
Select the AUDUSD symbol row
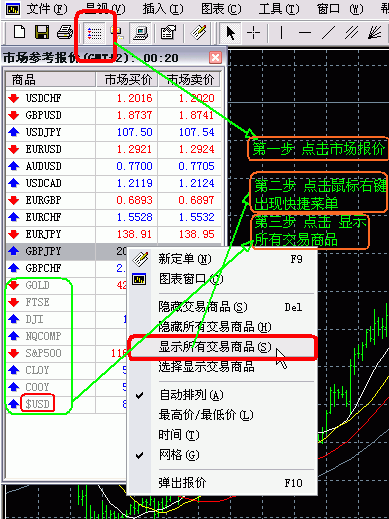(113, 166)
